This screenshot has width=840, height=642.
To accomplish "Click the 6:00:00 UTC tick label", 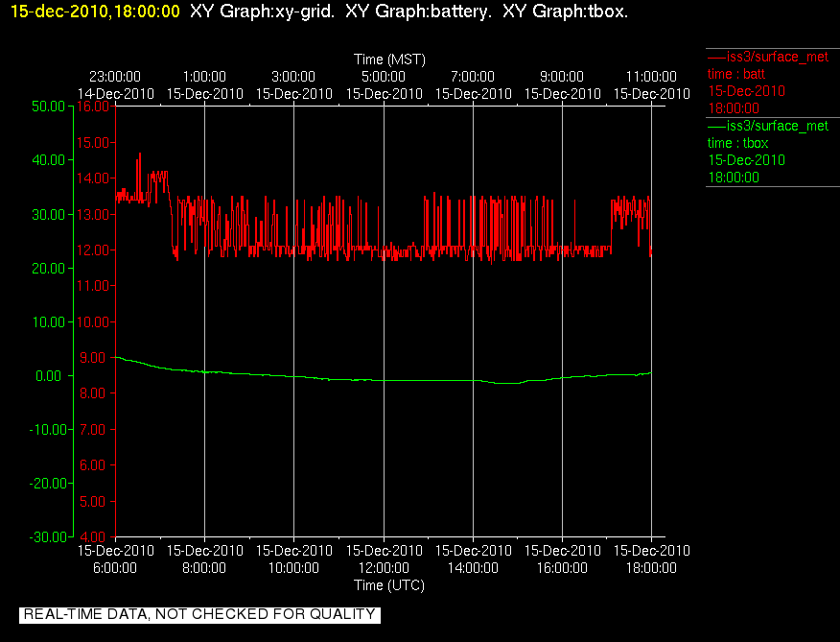I will tap(115, 568).
